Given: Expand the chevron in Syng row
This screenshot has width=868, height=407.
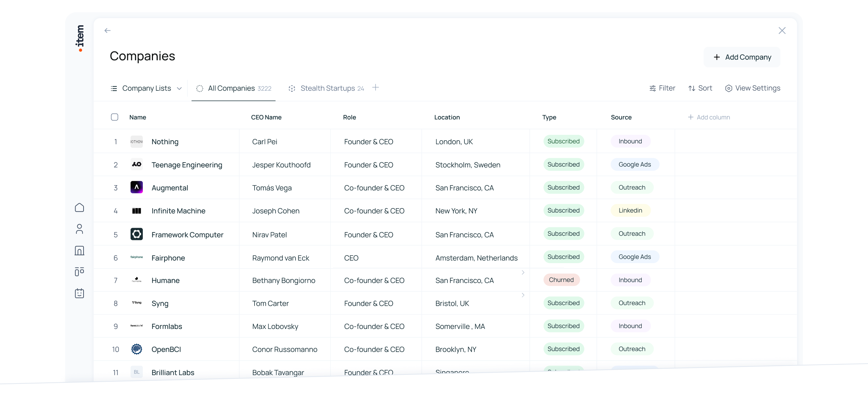Looking at the screenshot, I should 523,295.
